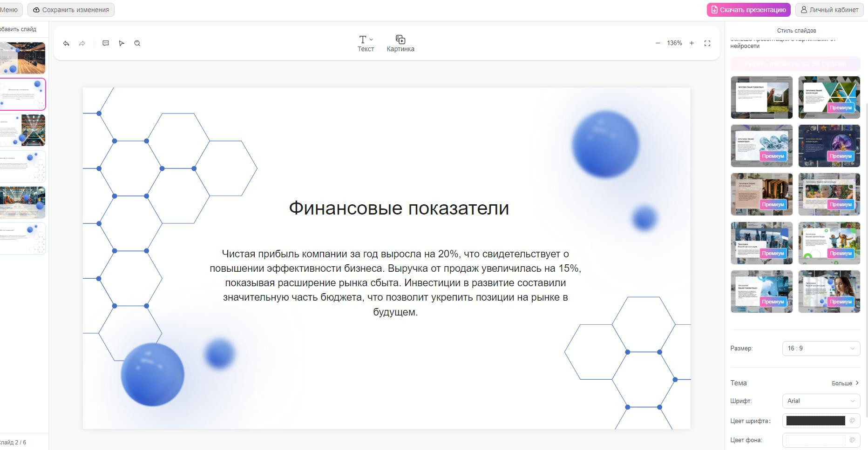The height and width of the screenshot is (450, 868).
Task: Click the magnifier search icon in toolbar
Action: pos(137,43)
